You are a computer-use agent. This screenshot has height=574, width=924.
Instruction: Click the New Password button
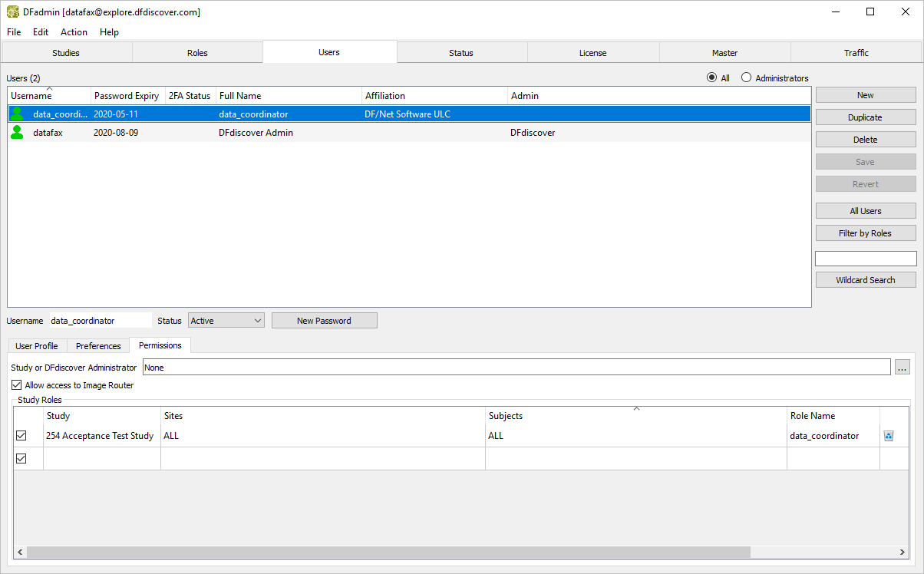(324, 321)
